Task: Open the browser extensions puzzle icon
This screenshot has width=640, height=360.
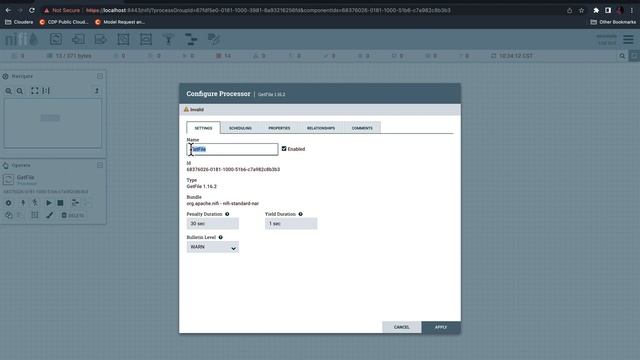Action: tap(596, 10)
